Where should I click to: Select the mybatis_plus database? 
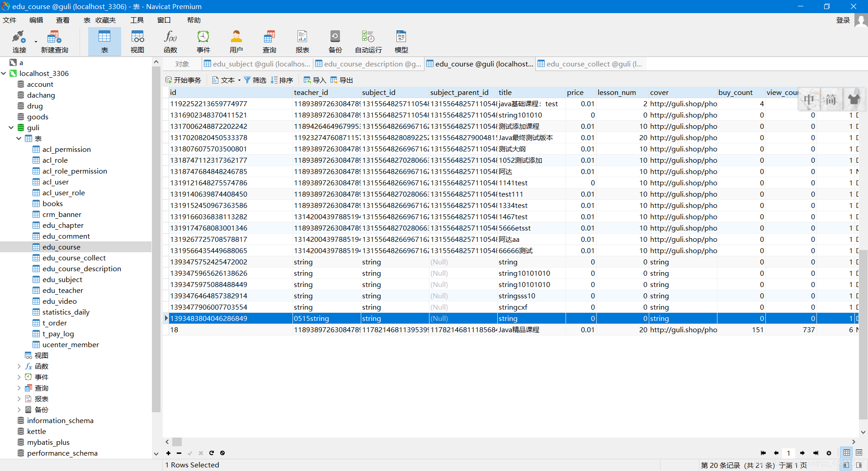[48, 442]
